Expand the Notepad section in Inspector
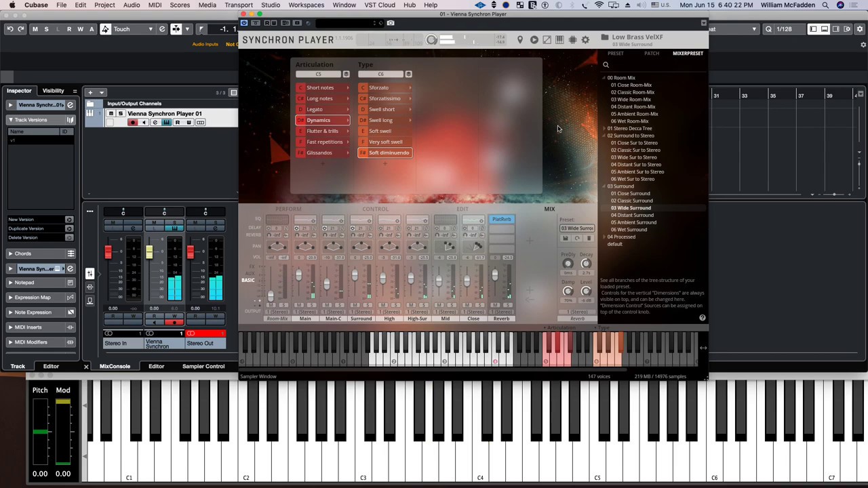Image resolution: width=868 pixels, height=488 pixels. 10,283
